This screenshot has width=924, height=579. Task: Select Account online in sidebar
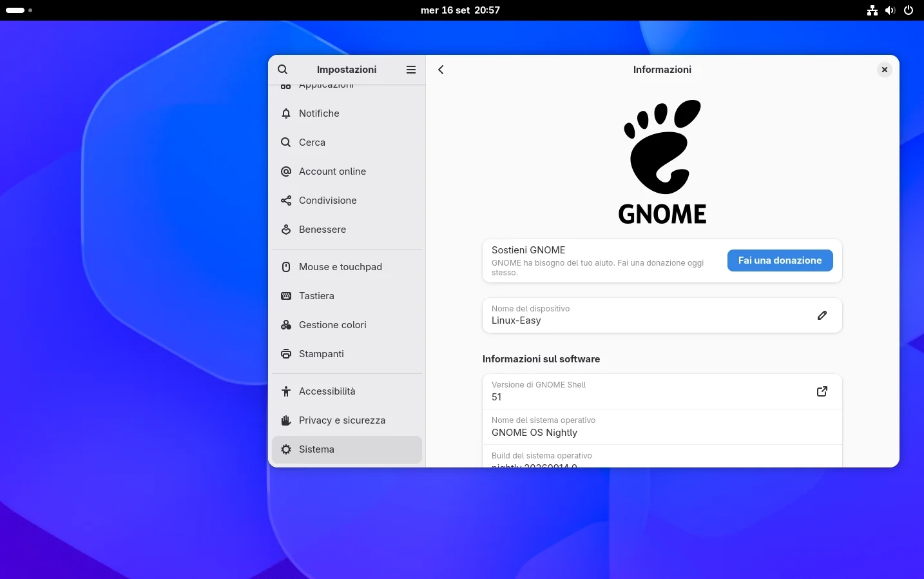pos(347,172)
